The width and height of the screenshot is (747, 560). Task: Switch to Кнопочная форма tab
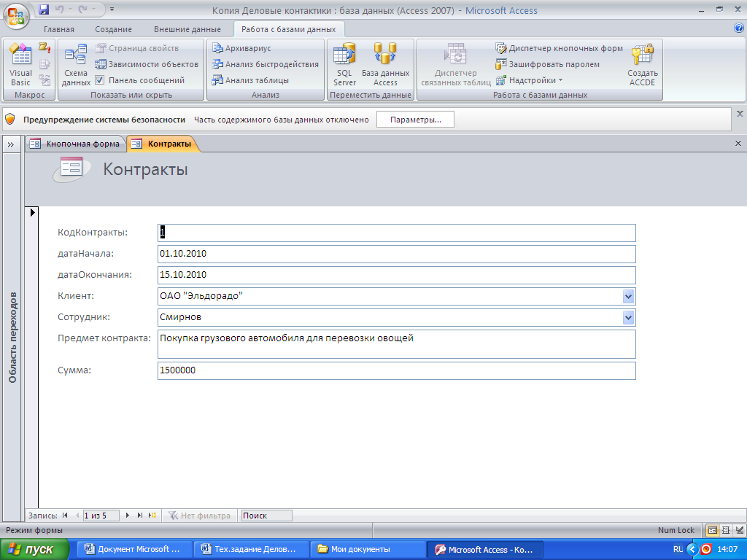tap(75, 144)
